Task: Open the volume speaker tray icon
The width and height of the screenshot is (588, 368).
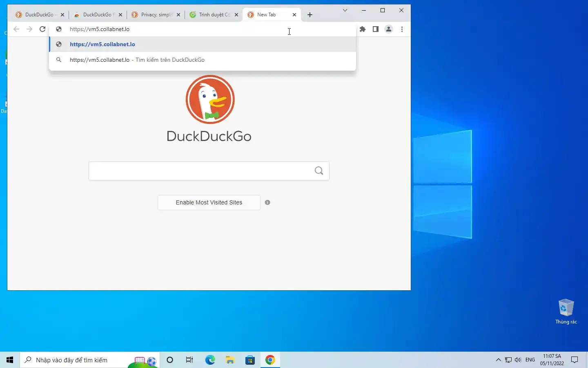Action: [x=518, y=360]
